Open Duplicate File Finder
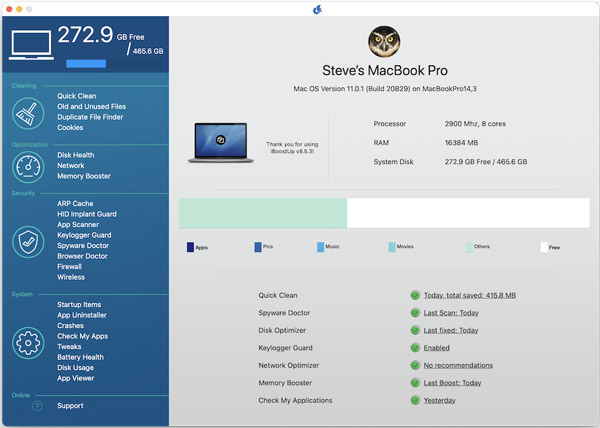The image size is (600, 428). coord(90,117)
